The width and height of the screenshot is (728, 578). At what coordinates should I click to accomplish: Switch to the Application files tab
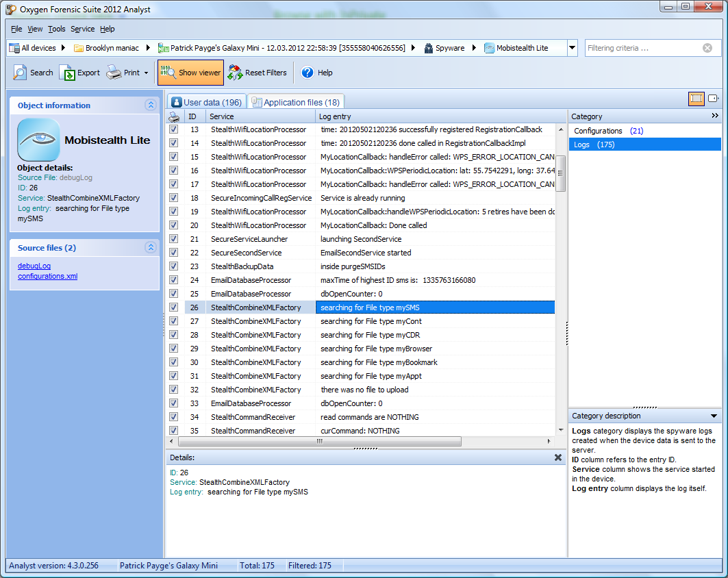(296, 102)
